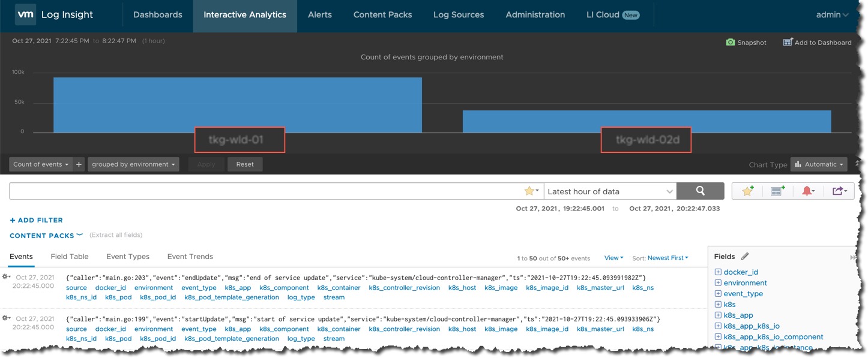This screenshot has width=868, height=358.
Task: Go to Dashboards
Action: (157, 15)
